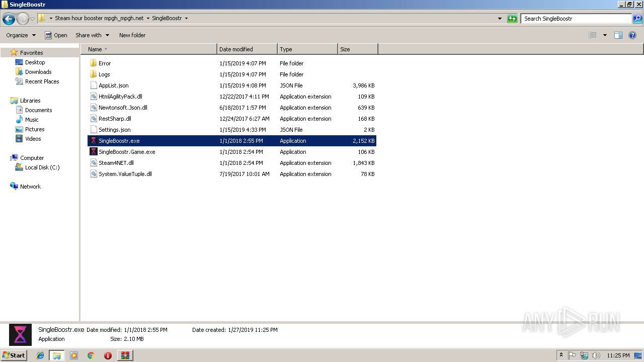Click the Search SingleBoostr input field

coord(576,19)
